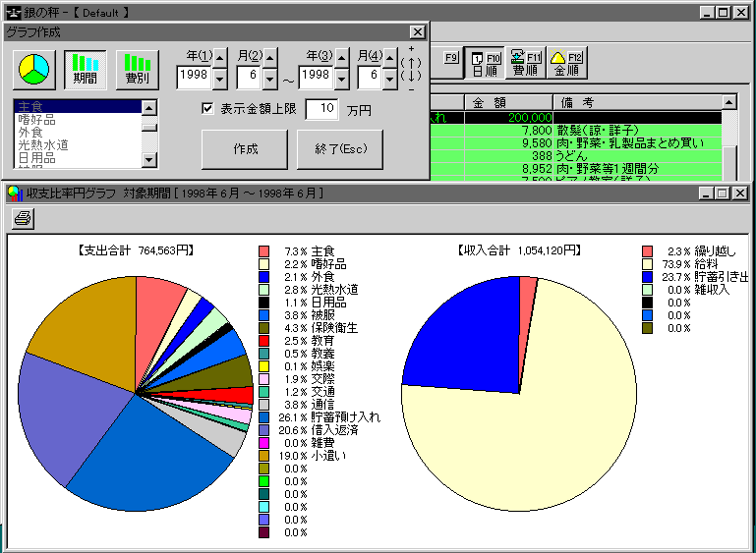
Task: Maximize the 収支比率円グラフ window
Action: point(723,194)
